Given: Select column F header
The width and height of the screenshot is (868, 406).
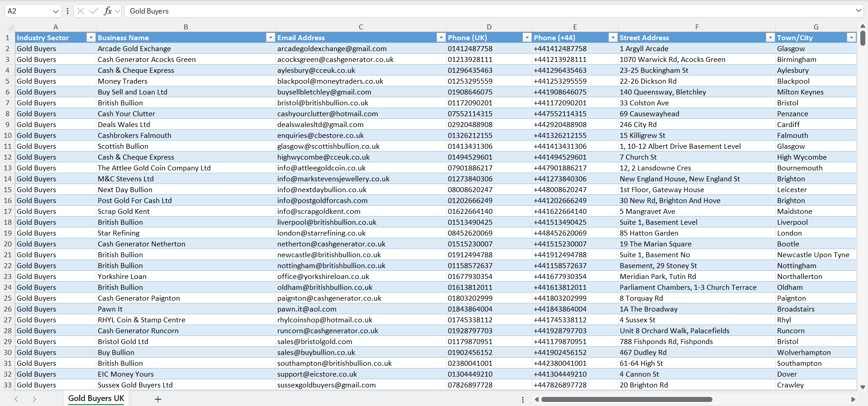Looking at the screenshot, I should 697,27.
